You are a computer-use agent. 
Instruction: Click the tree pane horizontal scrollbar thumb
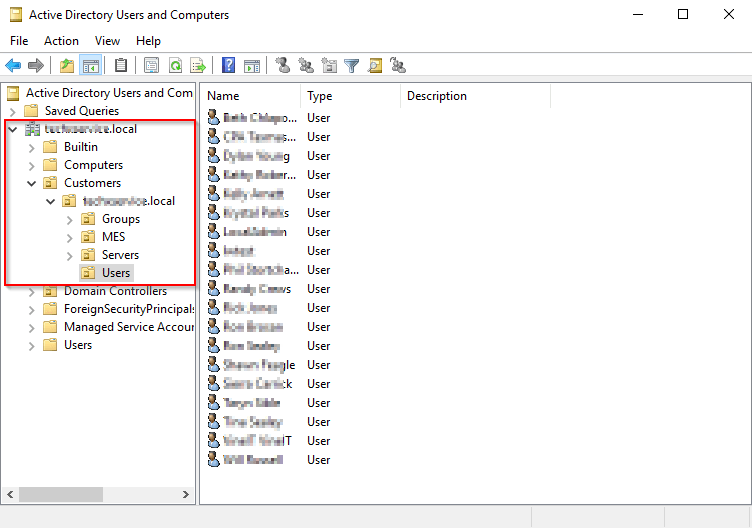tap(61, 494)
